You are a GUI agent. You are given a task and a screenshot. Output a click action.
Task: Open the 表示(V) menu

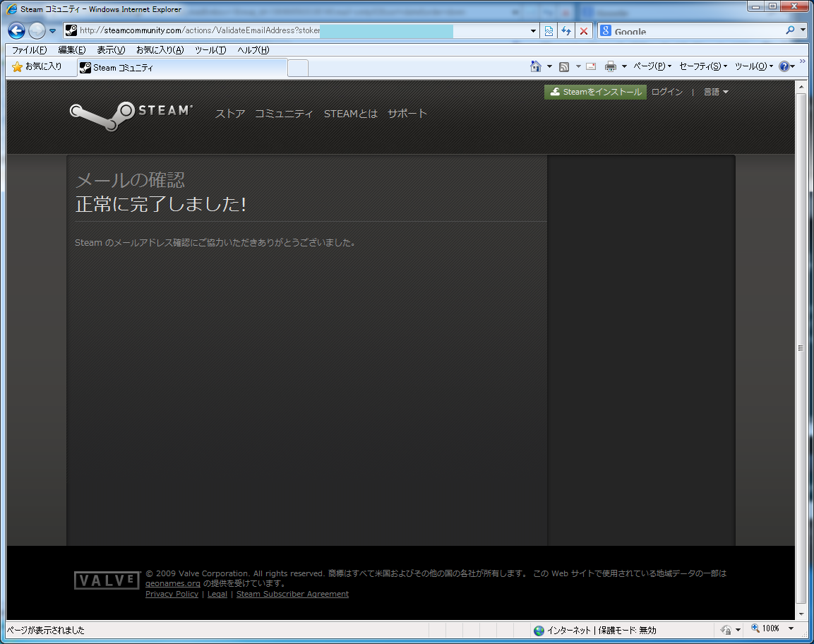111,50
